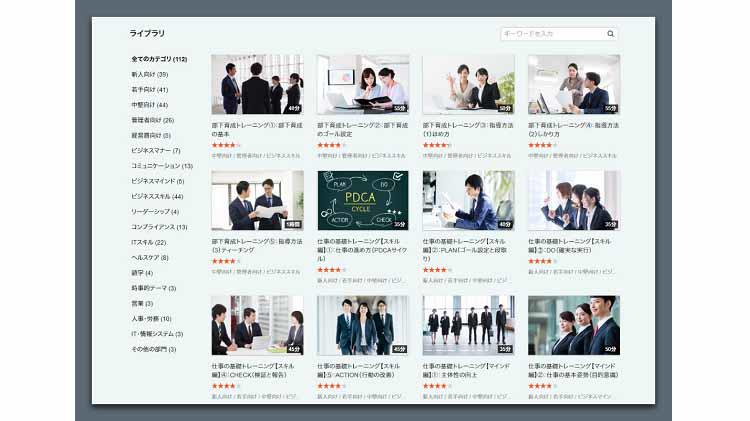
Task: Select 人事・労務 (10) category
Action: 151,319
